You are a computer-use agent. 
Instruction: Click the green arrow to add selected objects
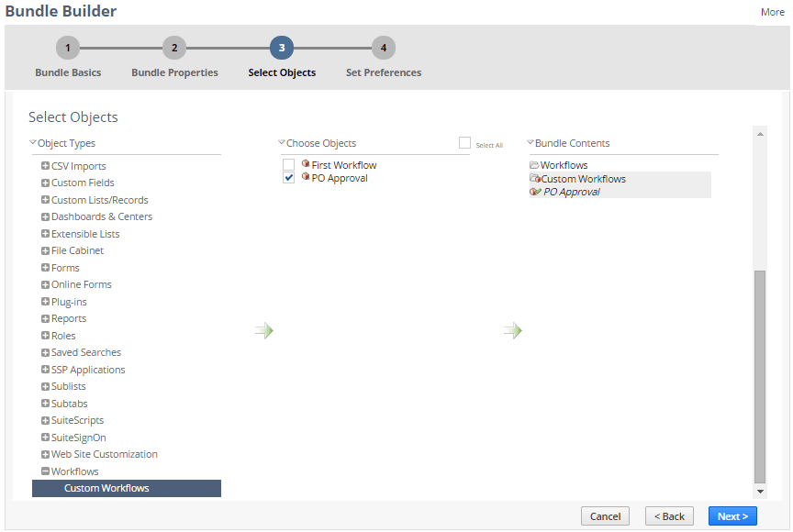(264, 330)
